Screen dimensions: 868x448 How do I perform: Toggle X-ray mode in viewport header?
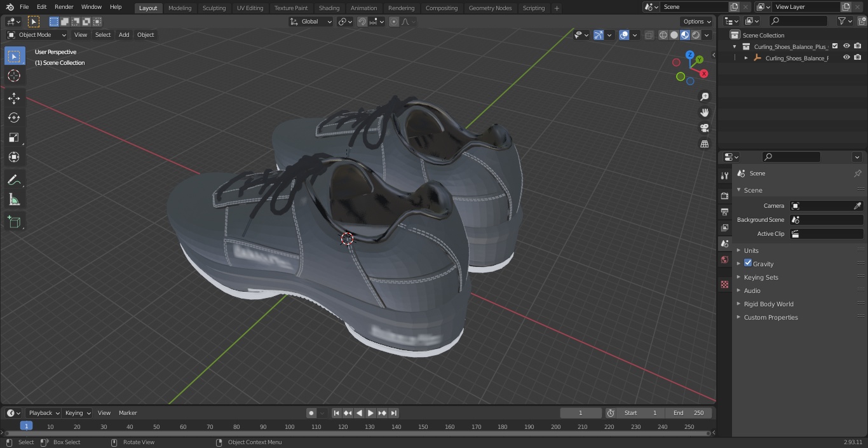[x=649, y=35]
